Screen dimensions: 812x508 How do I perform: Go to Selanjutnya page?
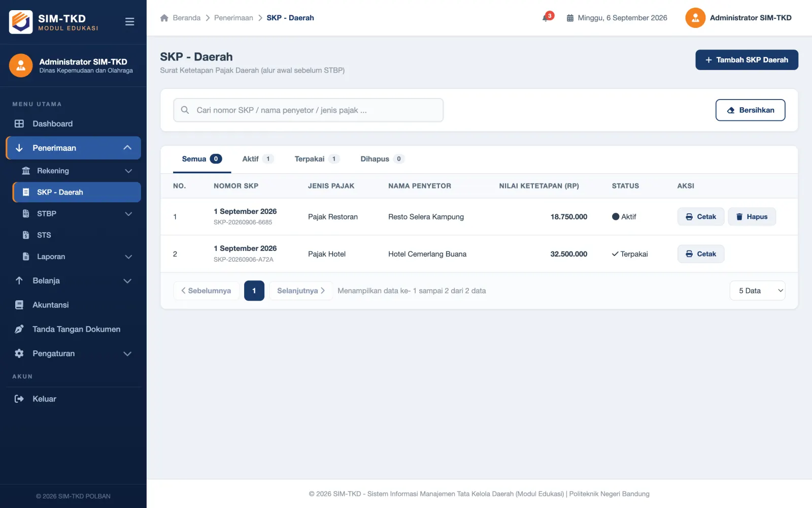point(301,291)
